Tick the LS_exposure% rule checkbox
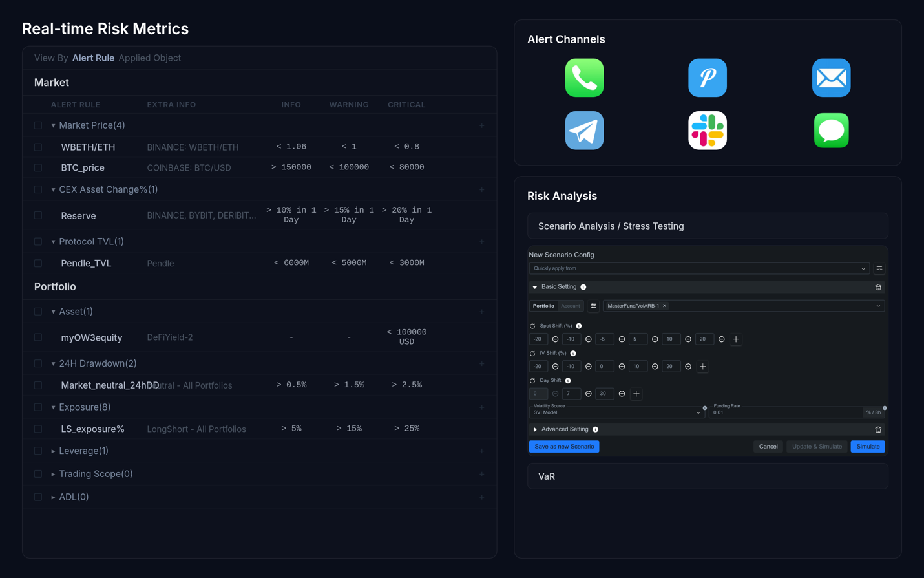The width and height of the screenshot is (924, 578). [38, 429]
